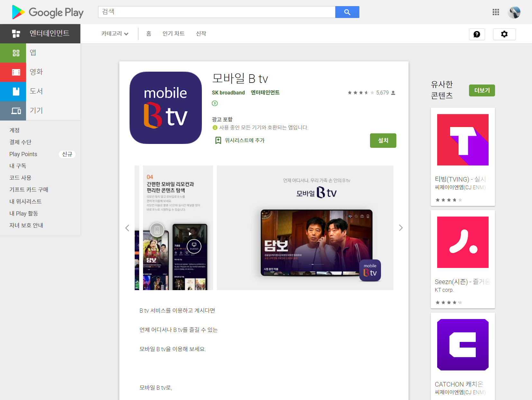Screen dimensions: 532x400
Task: Click the 티빙(TVING) app title
Action: [x=460, y=179]
